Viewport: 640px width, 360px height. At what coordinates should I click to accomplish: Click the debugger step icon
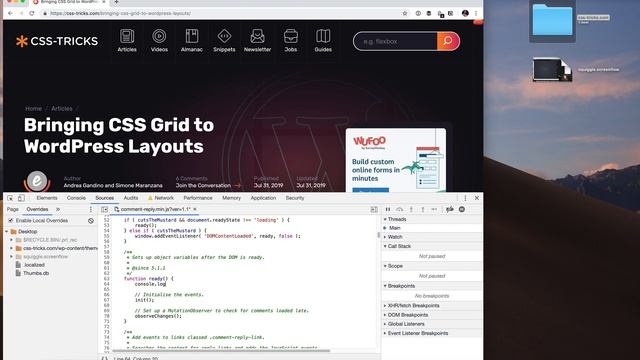point(434,209)
